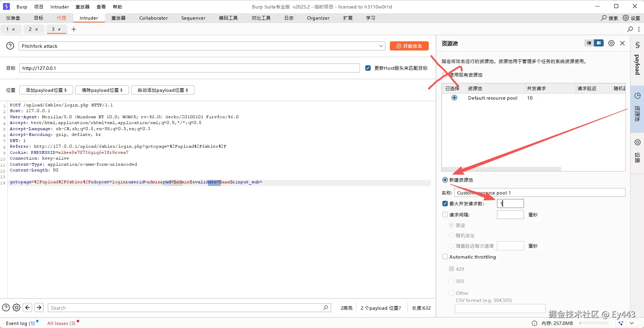Open the Pitchfork attack type dropdown
The width and height of the screenshot is (644, 328).
(202, 46)
